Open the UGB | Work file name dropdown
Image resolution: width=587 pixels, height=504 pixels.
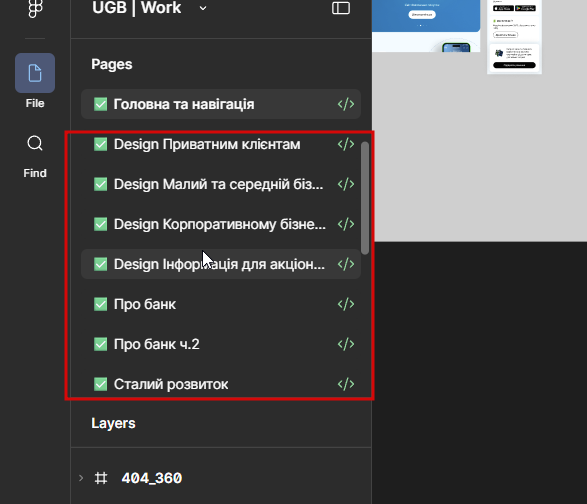click(x=203, y=8)
